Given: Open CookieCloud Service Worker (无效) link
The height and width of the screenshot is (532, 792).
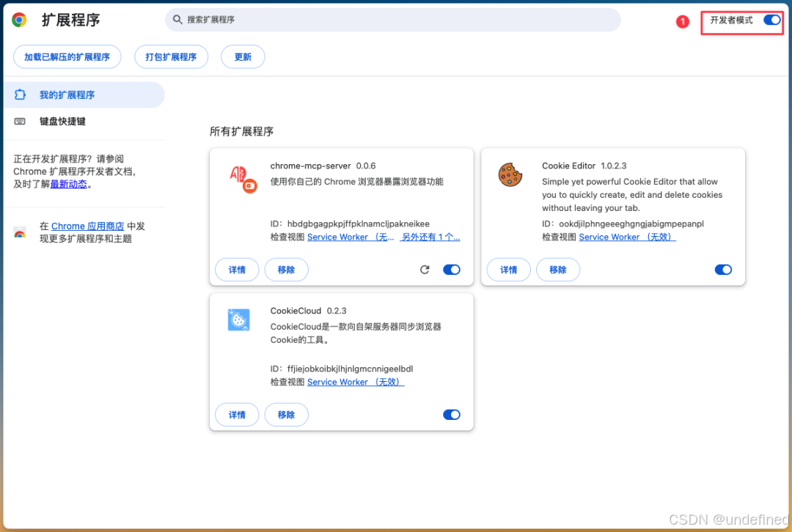Looking at the screenshot, I should (x=356, y=382).
